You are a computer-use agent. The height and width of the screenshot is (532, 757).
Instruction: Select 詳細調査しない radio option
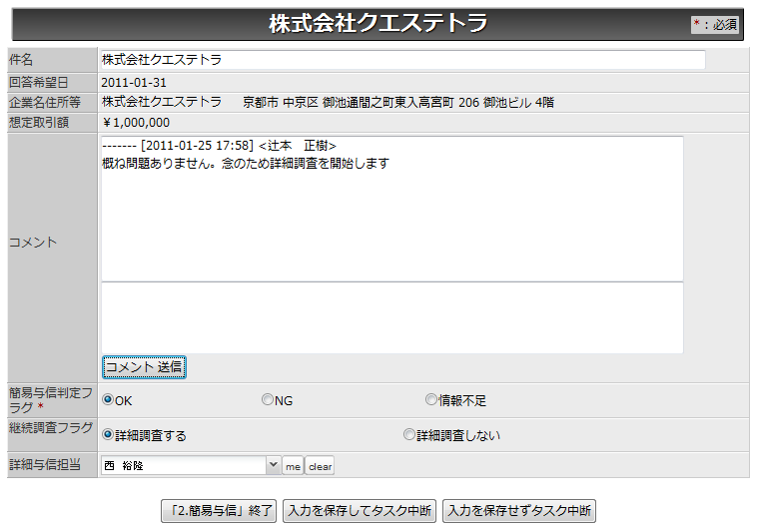click(409, 435)
